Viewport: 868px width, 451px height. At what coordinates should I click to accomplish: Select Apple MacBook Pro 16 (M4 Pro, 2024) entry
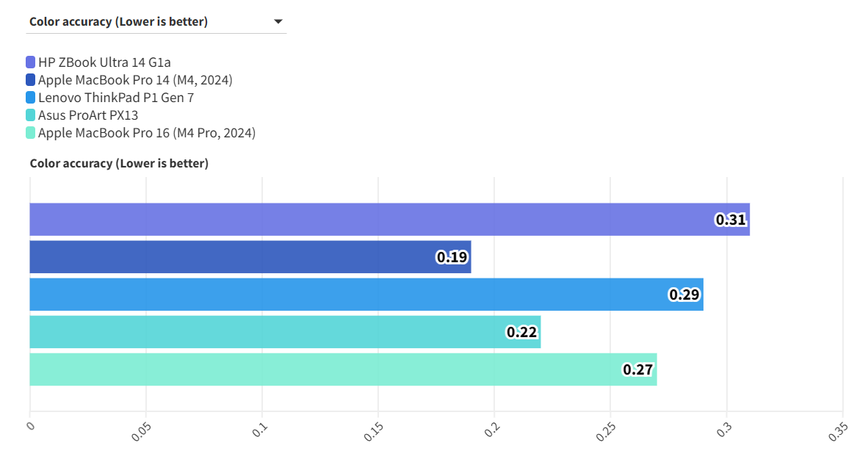coord(147,133)
